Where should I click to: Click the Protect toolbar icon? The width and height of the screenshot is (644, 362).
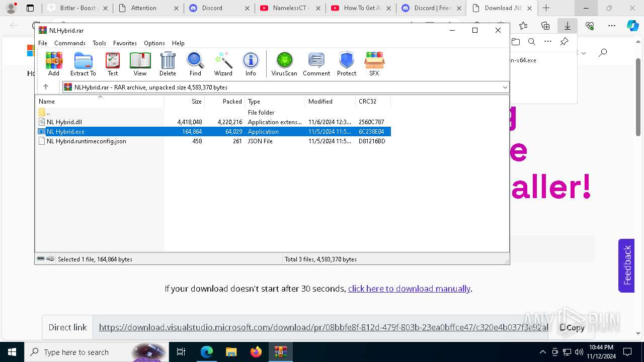pyautogui.click(x=347, y=64)
